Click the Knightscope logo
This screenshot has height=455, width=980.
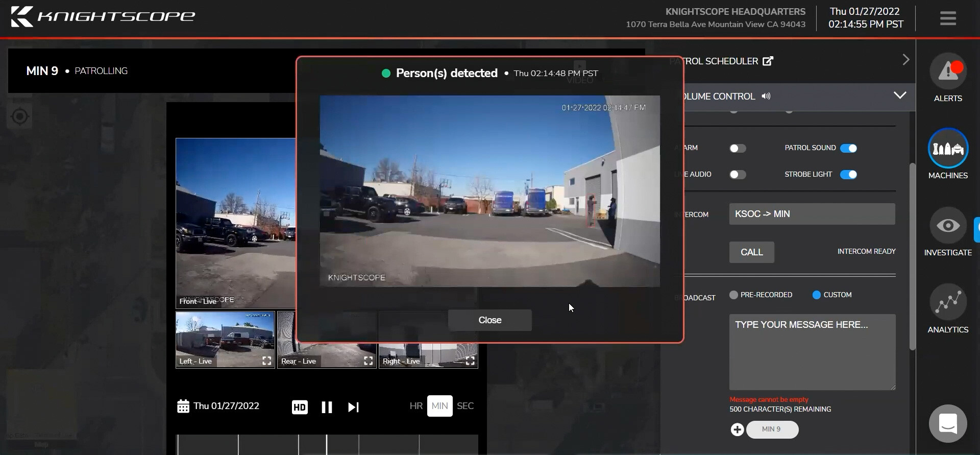click(103, 16)
